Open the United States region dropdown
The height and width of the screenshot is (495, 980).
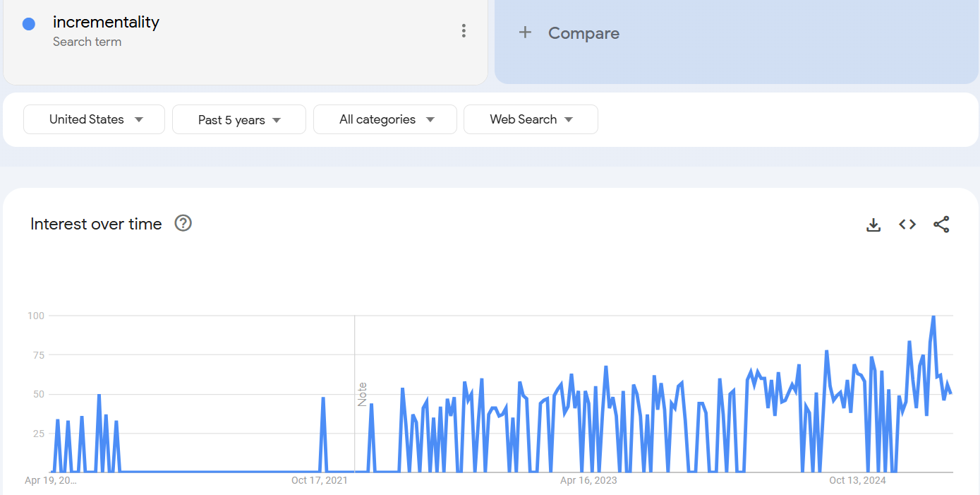point(95,119)
